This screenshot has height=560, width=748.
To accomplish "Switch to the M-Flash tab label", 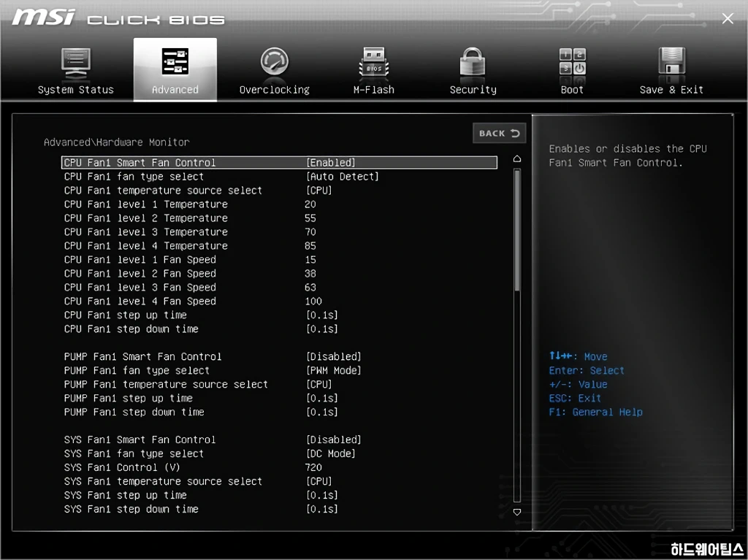I will tap(373, 90).
